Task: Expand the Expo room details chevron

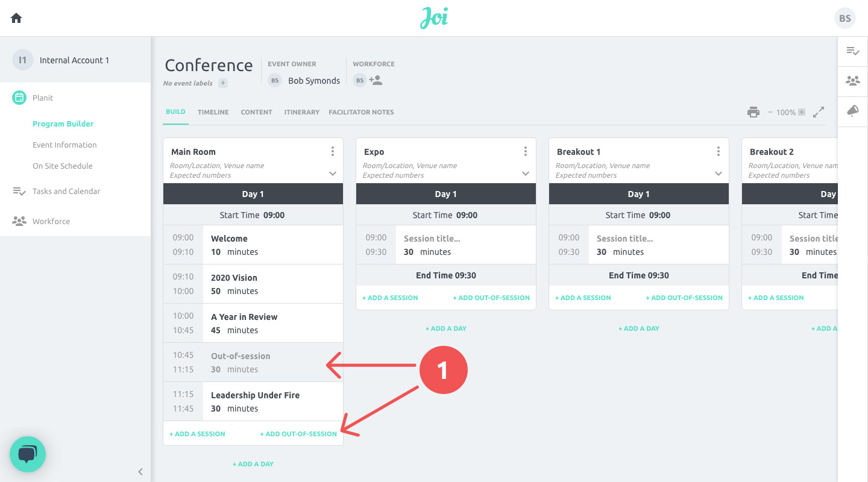Action: tap(525, 174)
